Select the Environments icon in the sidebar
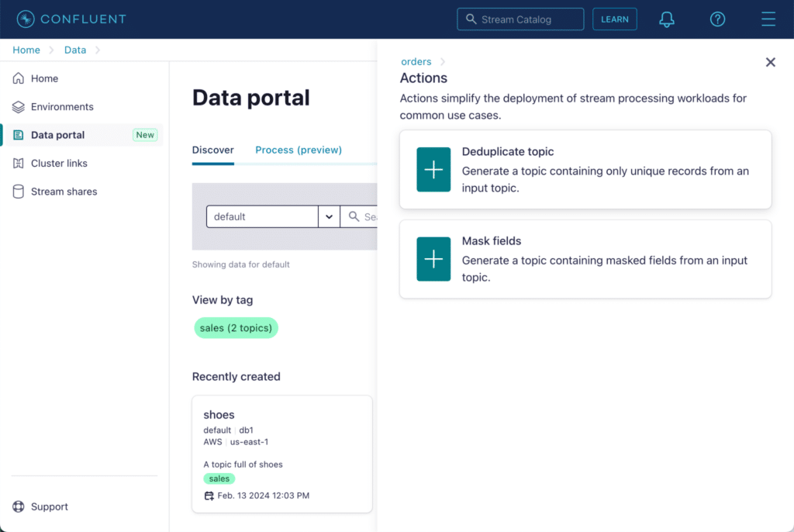This screenshot has height=532, width=794. point(17,106)
